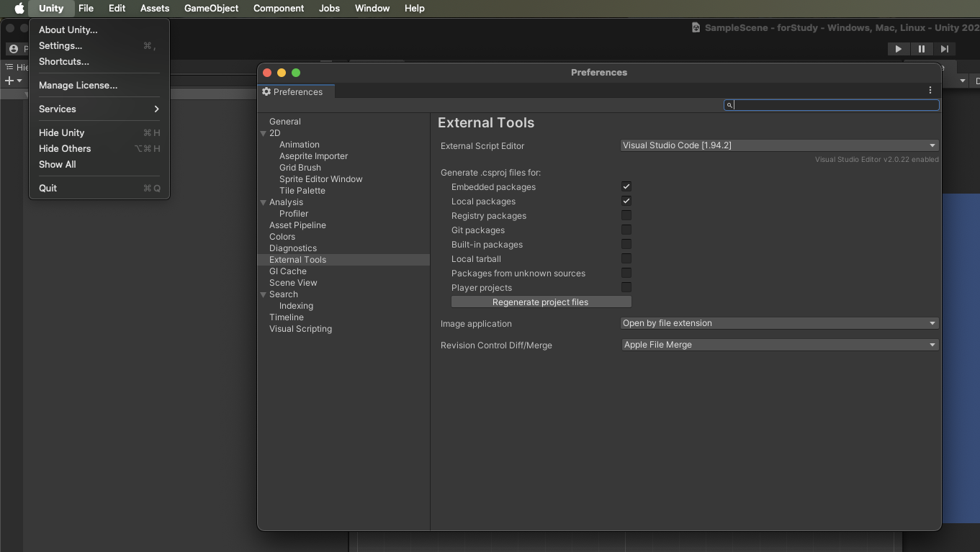This screenshot has height=552, width=980.
Task: Click the Hierarchy plus add button
Action: click(x=9, y=81)
